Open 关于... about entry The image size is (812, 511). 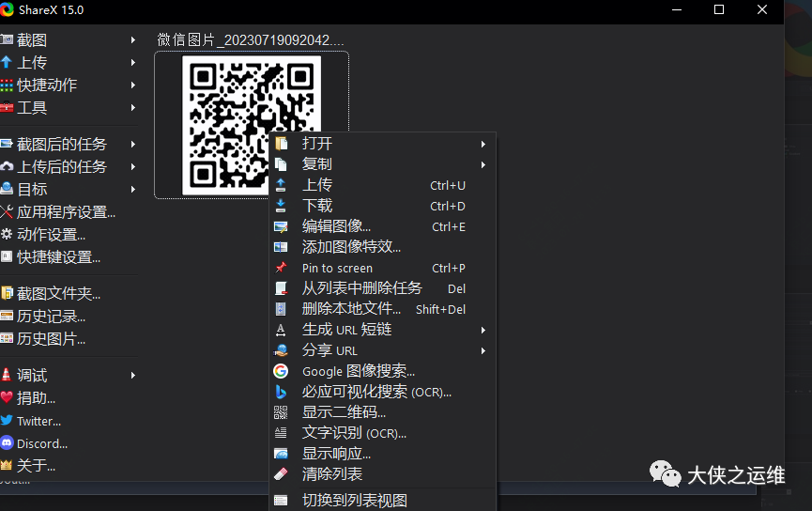click(x=36, y=465)
